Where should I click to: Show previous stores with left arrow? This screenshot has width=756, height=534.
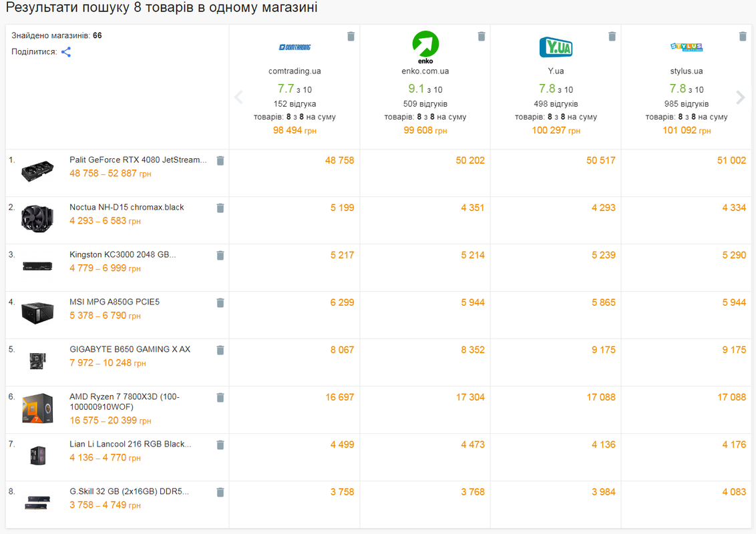point(238,97)
